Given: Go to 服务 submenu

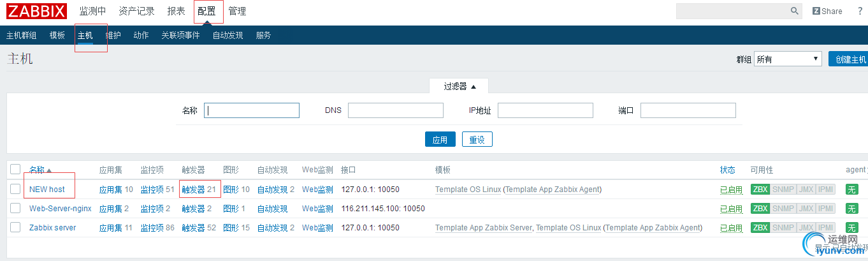Looking at the screenshot, I should [x=263, y=36].
